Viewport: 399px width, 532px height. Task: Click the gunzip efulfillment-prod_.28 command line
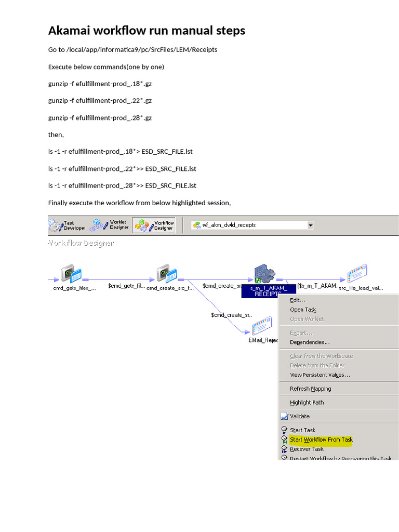100,118
